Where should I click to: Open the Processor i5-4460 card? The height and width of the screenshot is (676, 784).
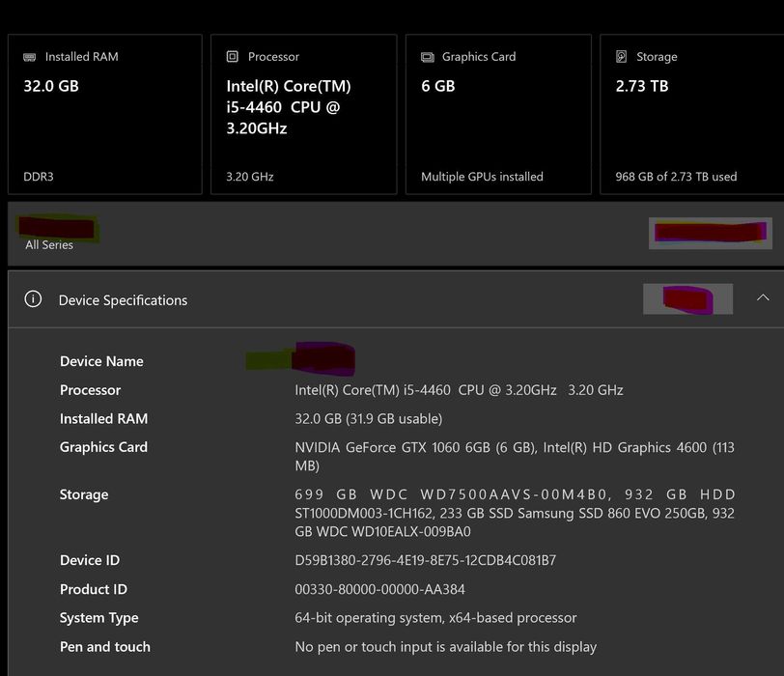(x=304, y=114)
